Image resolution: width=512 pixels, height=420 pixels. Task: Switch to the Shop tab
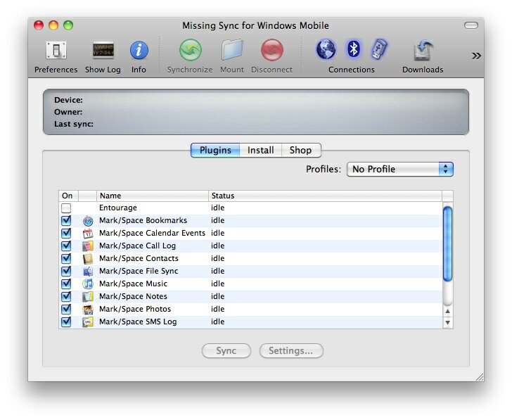[x=301, y=151]
